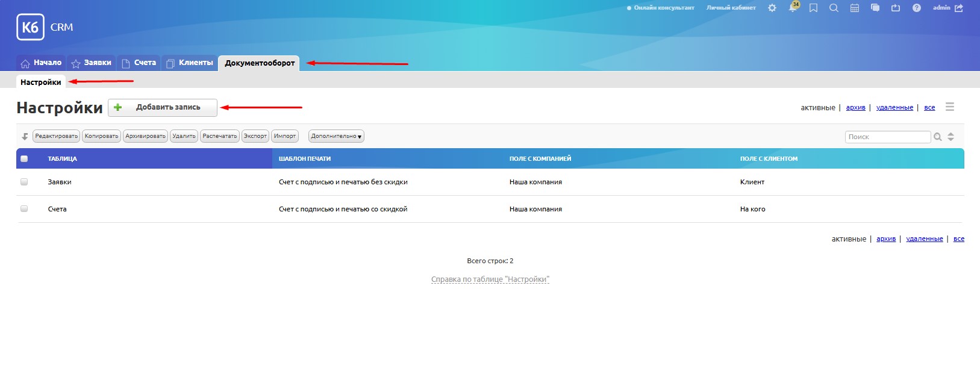Toggle the select-all checkbox in table header
This screenshot has width=980, height=371.
tap(24, 159)
